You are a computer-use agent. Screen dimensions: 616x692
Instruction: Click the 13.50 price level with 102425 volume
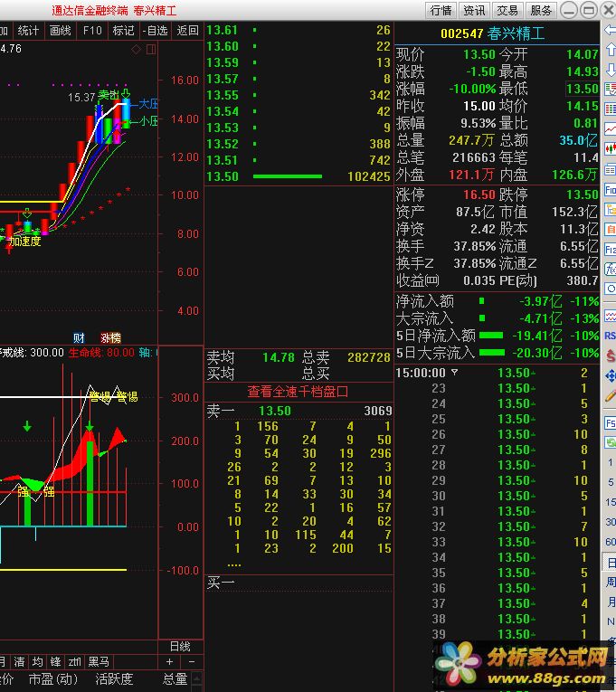pos(299,176)
